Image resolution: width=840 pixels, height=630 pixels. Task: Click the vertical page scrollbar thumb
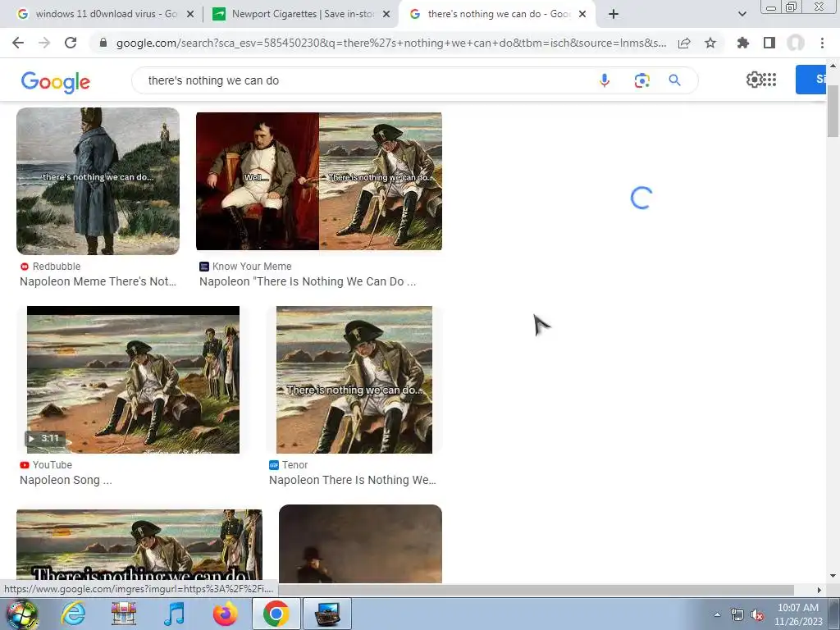[x=833, y=112]
